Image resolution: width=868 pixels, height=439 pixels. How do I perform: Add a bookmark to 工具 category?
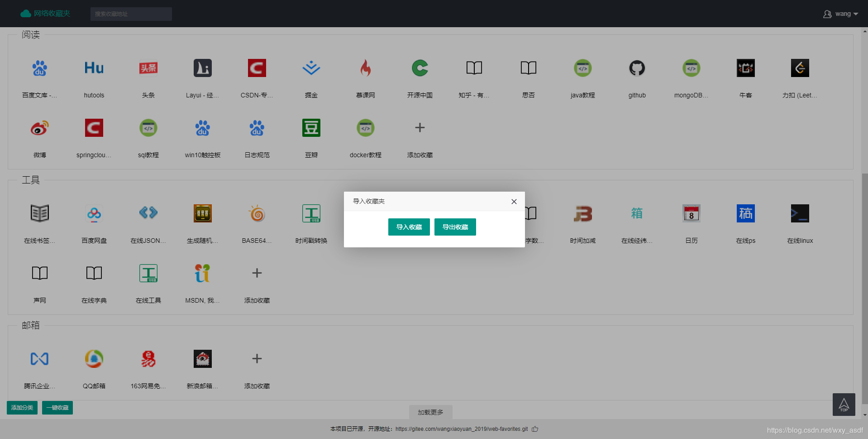[x=257, y=273]
